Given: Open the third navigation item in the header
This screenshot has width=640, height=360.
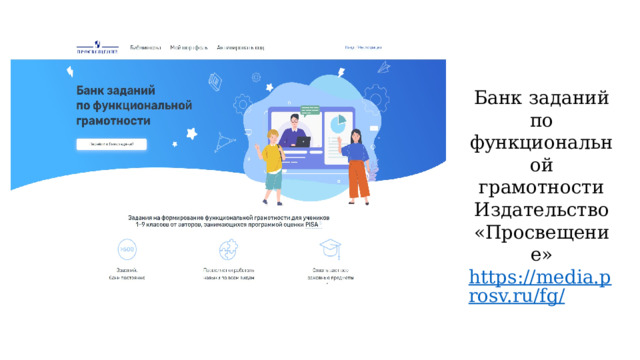Looking at the screenshot, I should (240, 48).
